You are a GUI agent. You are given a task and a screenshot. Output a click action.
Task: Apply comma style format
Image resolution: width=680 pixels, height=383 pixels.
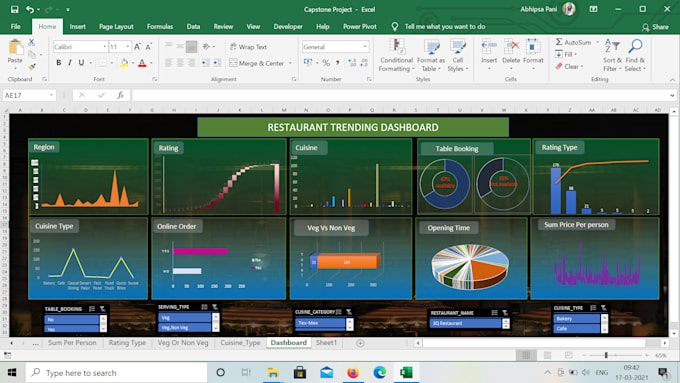pos(337,63)
